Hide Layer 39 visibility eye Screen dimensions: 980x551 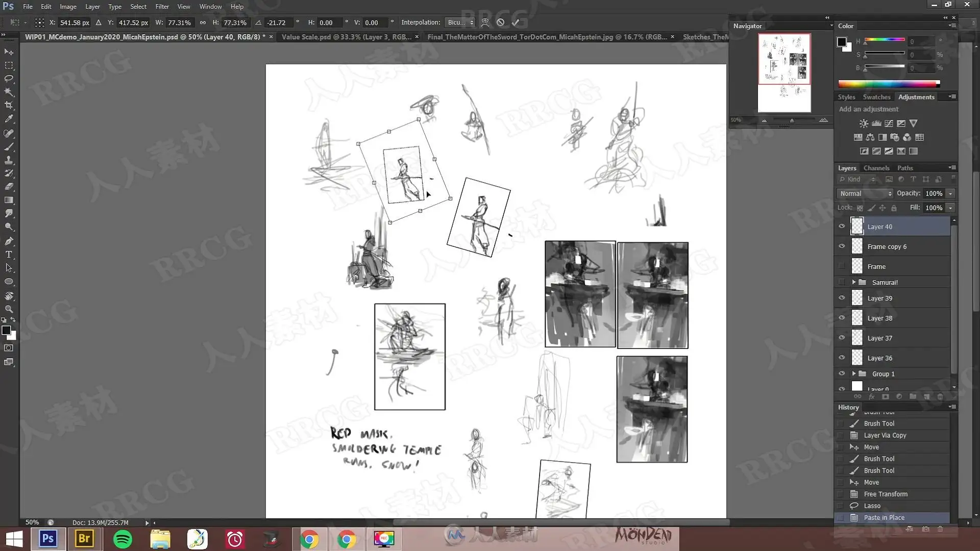(x=842, y=298)
